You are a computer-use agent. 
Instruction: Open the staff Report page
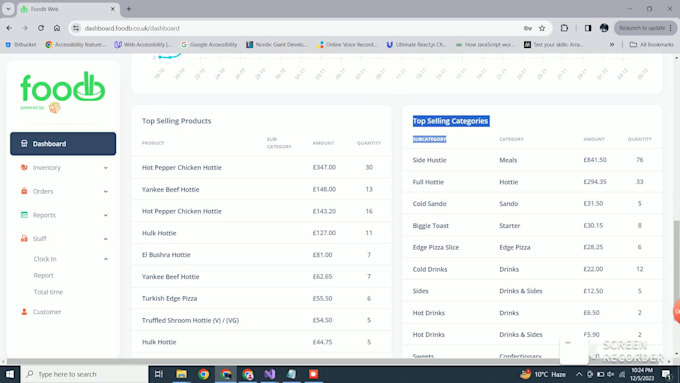43,275
